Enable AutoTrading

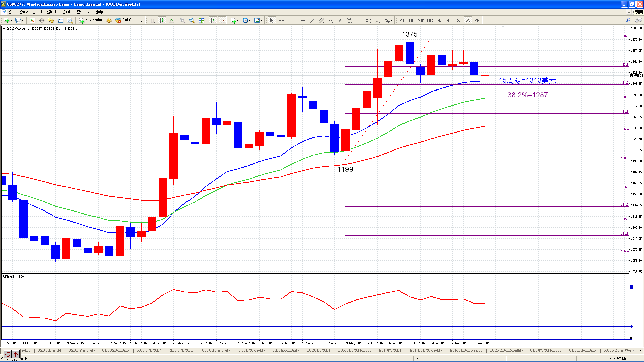click(129, 20)
